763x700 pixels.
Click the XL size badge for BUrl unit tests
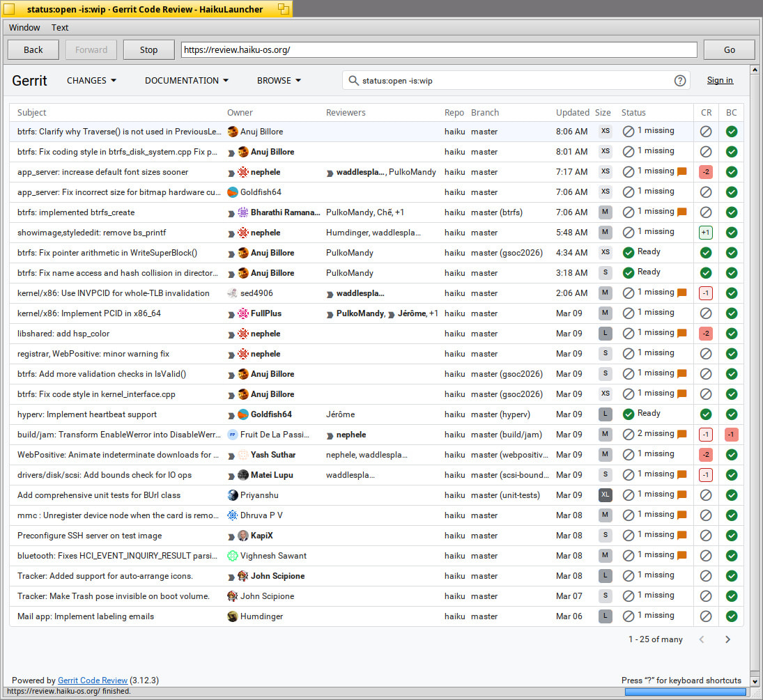coord(605,495)
